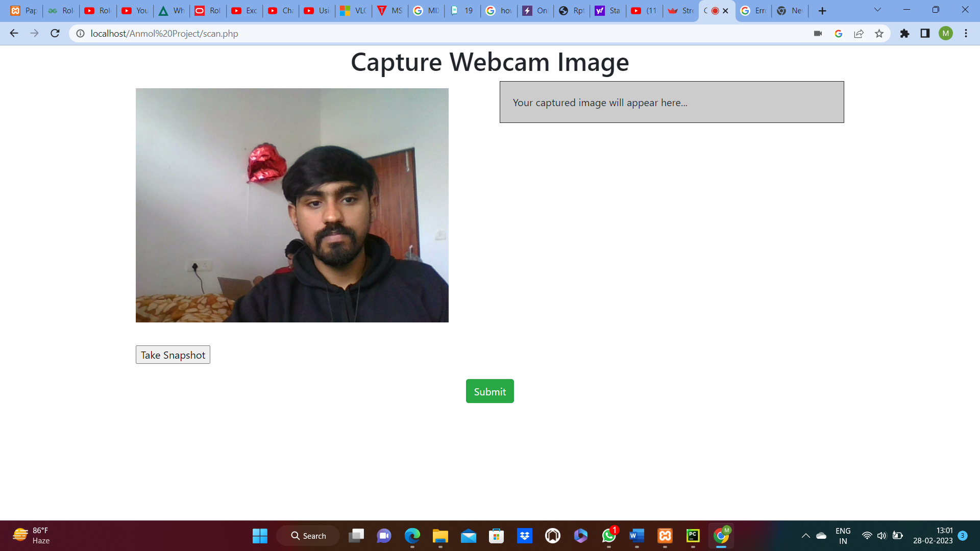Viewport: 980px width, 551px height.
Task: Click the camera permission icon in address bar
Action: tap(818, 34)
